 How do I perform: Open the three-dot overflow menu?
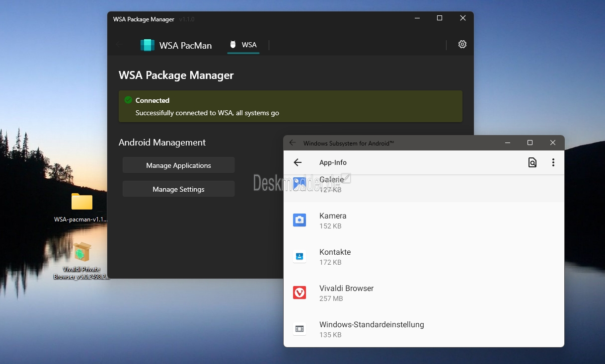(x=553, y=162)
